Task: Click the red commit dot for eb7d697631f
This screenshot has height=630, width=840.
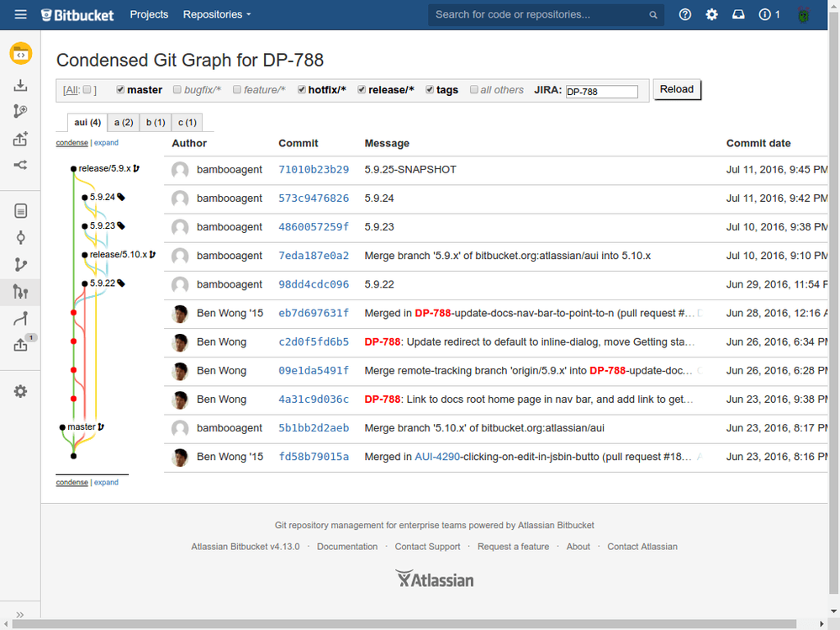Action: [73, 313]
